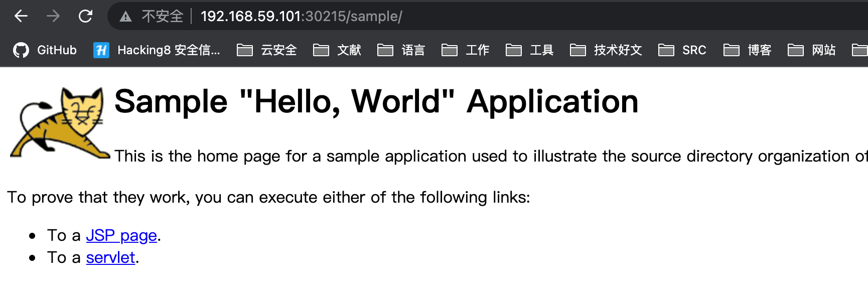Go back using the browser back arrow
Viewport: 868px width, 299px height.
[21, 17]
